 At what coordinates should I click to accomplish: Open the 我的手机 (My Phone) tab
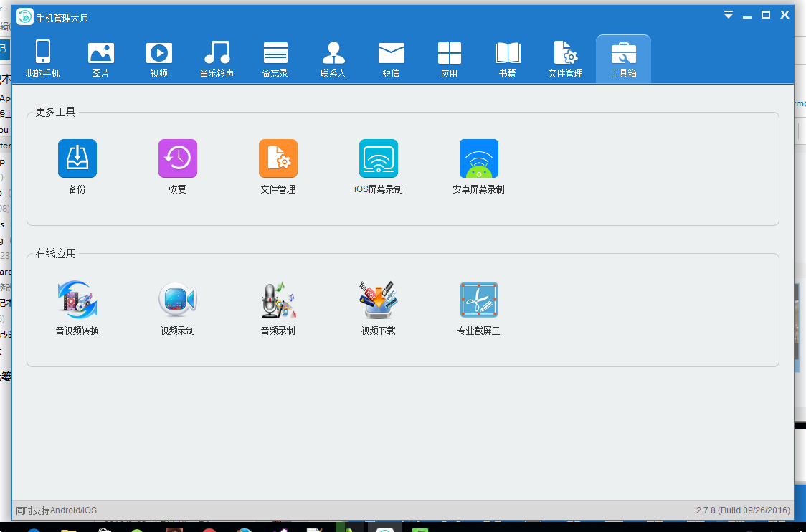(x=42, y=59)
